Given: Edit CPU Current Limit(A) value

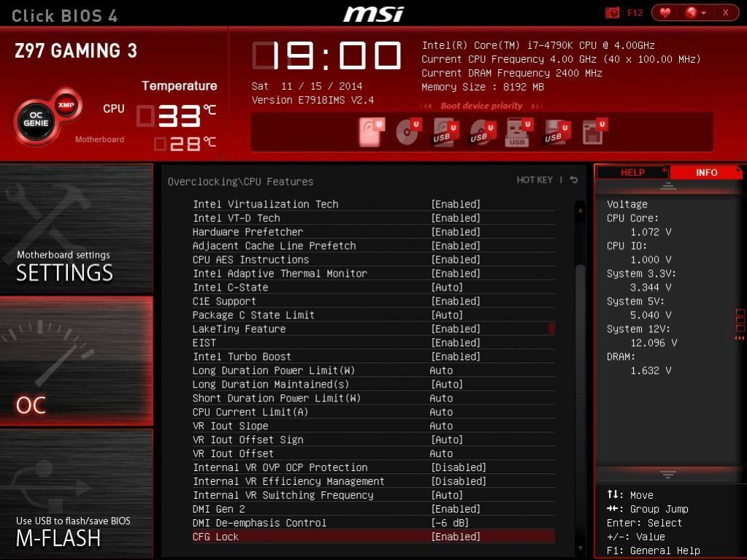Looking at the screenshot, I should (x=441, y=412).
